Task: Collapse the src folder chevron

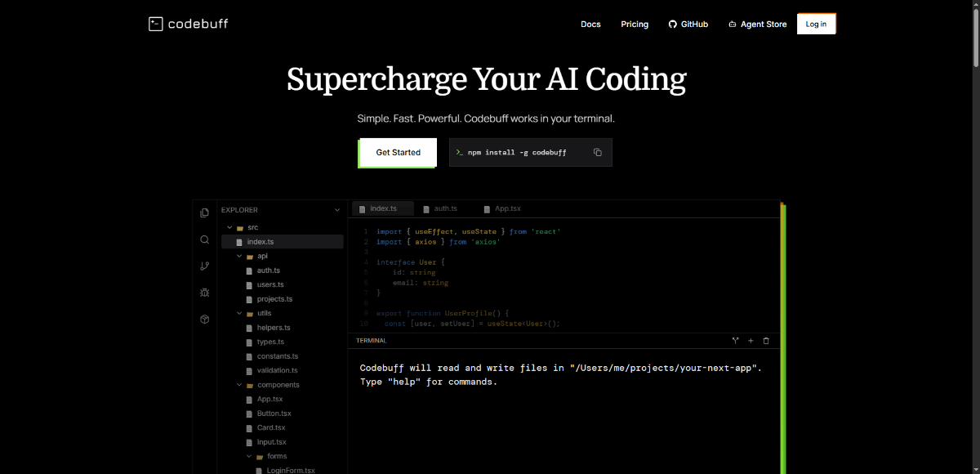Action: [229, 227]
